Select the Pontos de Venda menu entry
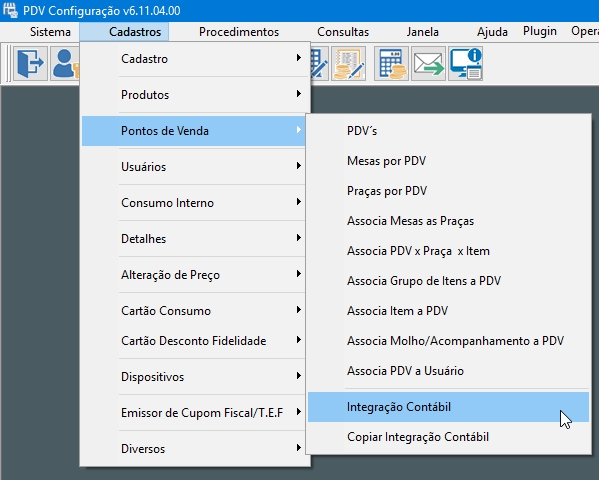 point(193,131)
